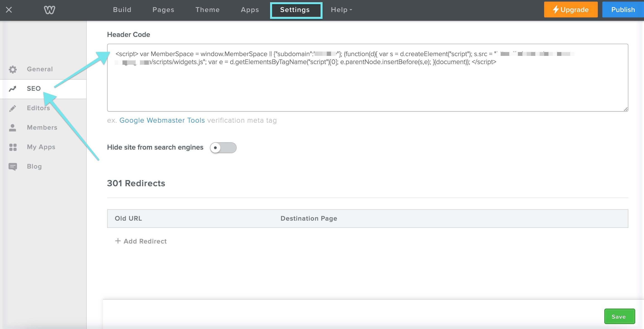The image size is (644, 329).
Task: Expand the Help dropdown menu
Action: pyautogui.click(x=341, y=10)
